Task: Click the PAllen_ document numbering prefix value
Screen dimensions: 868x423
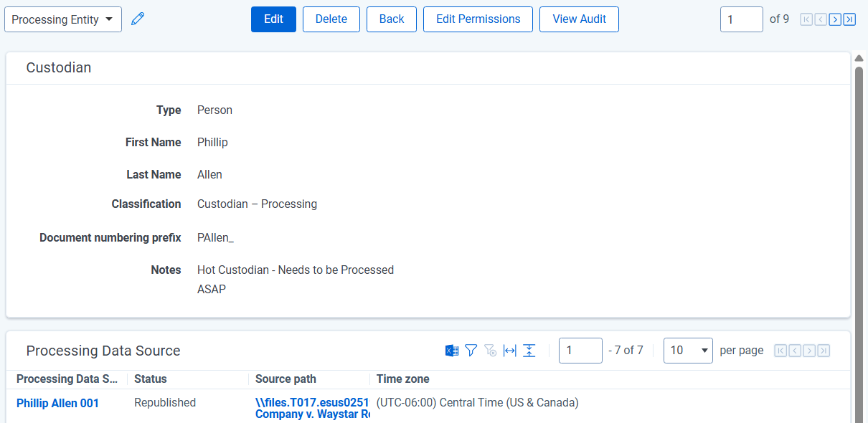Action: point(215,237)
